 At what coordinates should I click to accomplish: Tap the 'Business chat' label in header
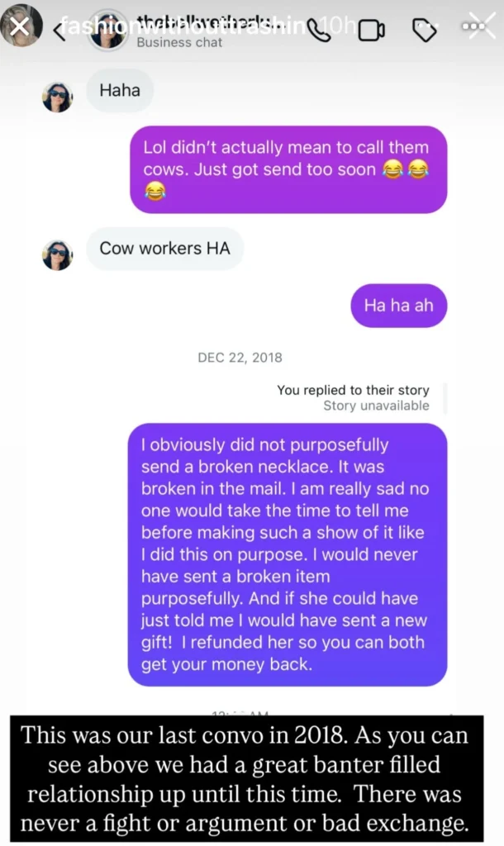pos(179,43)
